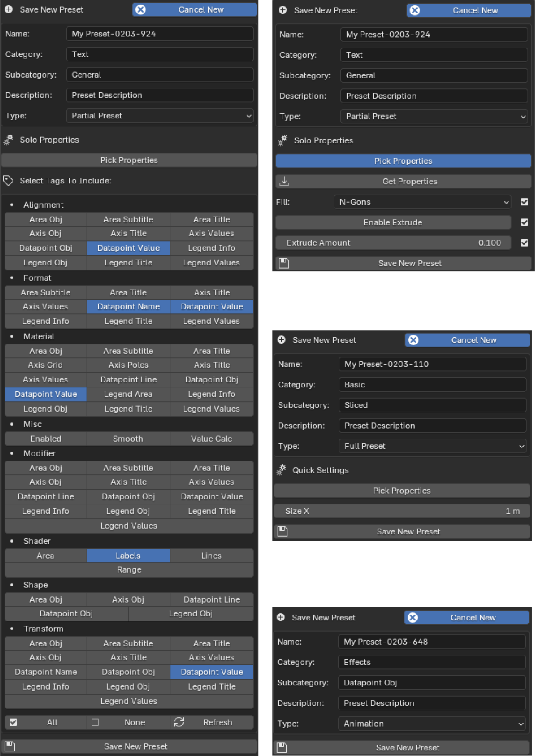Image resolution: width=535 pixels, height=756 pixels.
Task: Click the tag icon beside Select Tags To Include
Action: [x=8, y=181]
